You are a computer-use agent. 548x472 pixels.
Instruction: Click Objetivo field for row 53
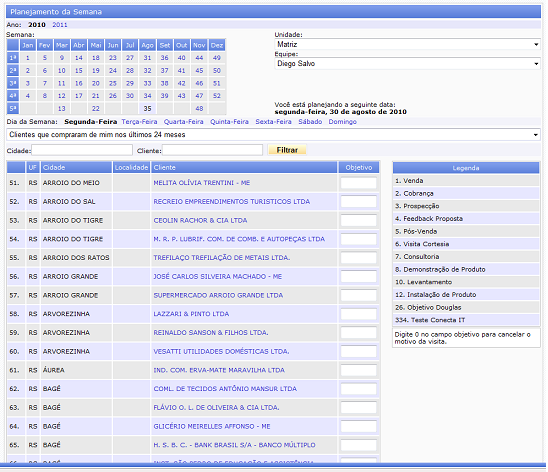point(359,220)
